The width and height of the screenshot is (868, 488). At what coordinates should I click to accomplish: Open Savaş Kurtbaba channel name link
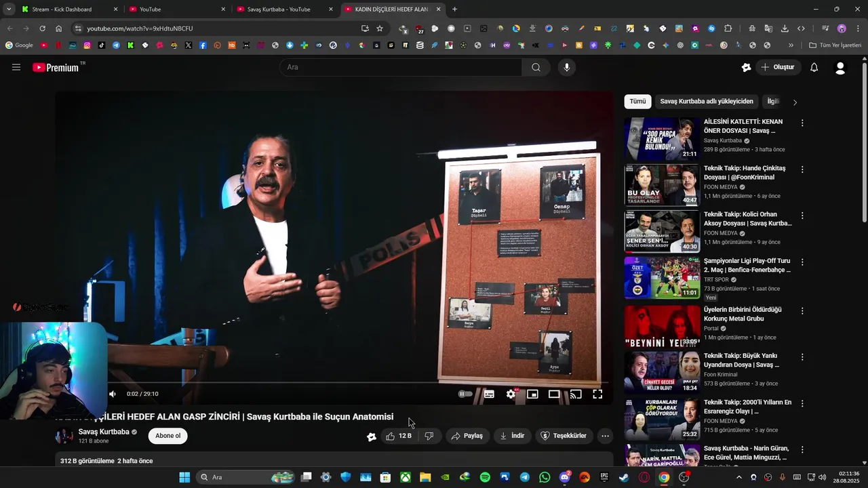[104, 432]
